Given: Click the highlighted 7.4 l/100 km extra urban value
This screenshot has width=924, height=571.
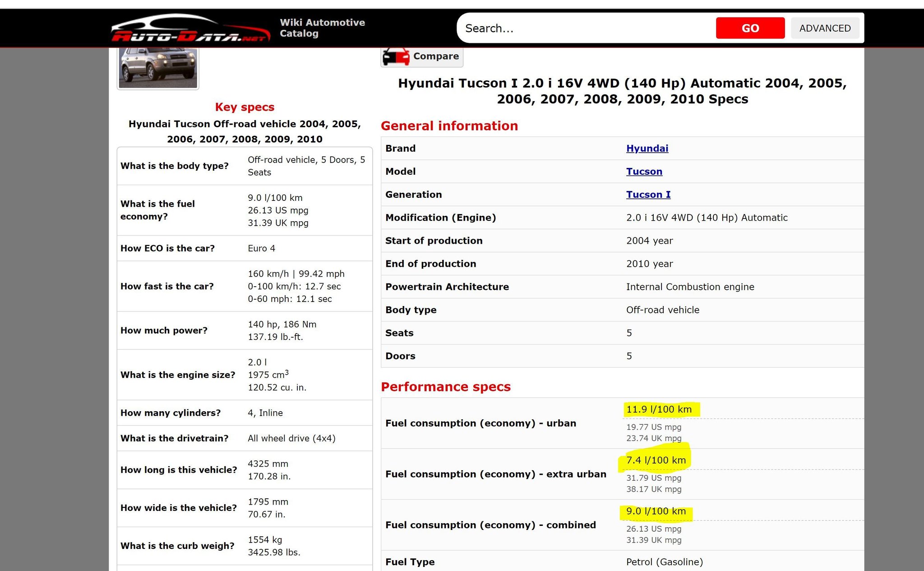Looking at the screenshot, I should pos(656,460).
